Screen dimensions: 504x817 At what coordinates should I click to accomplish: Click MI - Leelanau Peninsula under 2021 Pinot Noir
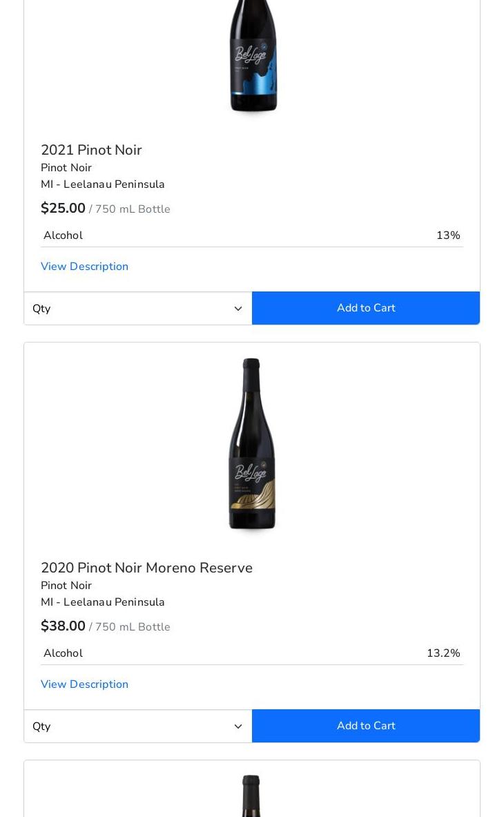tap(103, 184)
